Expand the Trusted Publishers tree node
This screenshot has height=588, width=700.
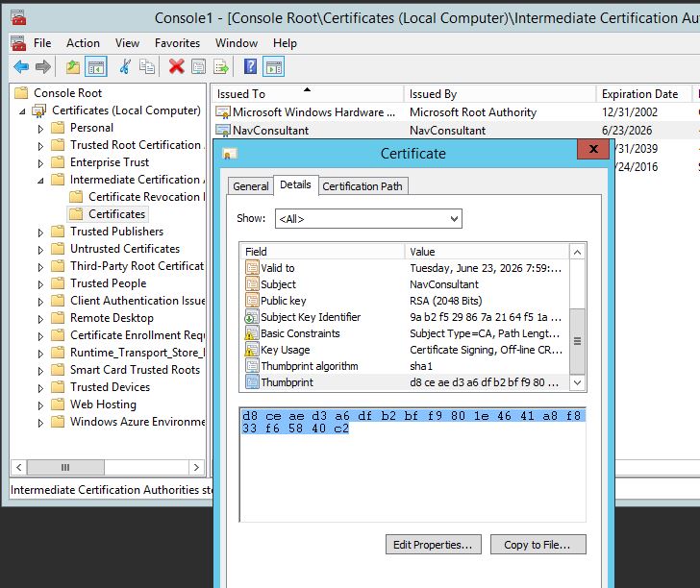40,232
